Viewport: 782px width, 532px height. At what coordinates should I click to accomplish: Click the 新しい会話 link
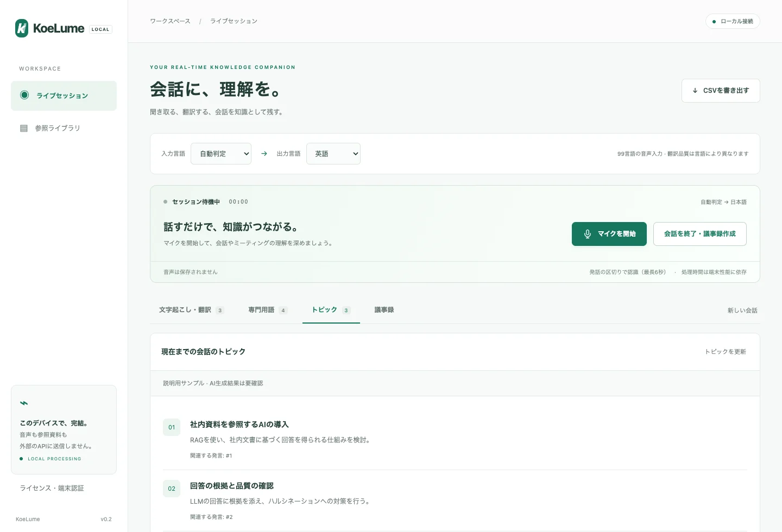(742, 311)
